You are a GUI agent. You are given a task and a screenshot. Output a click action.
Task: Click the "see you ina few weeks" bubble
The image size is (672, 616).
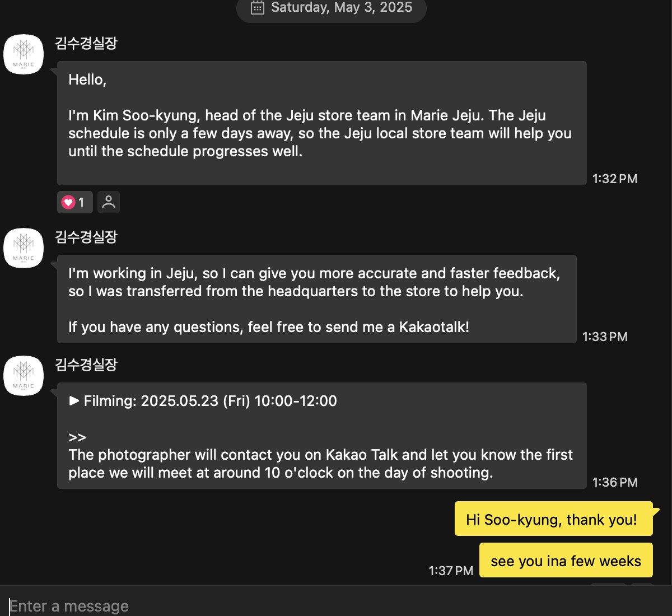click(x=566, y=560)
